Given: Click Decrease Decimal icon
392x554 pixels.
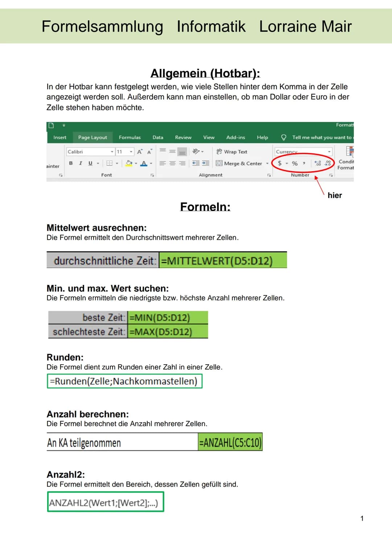Looking at the screenshot, I should pyautogui.click(x=327, y=163).
